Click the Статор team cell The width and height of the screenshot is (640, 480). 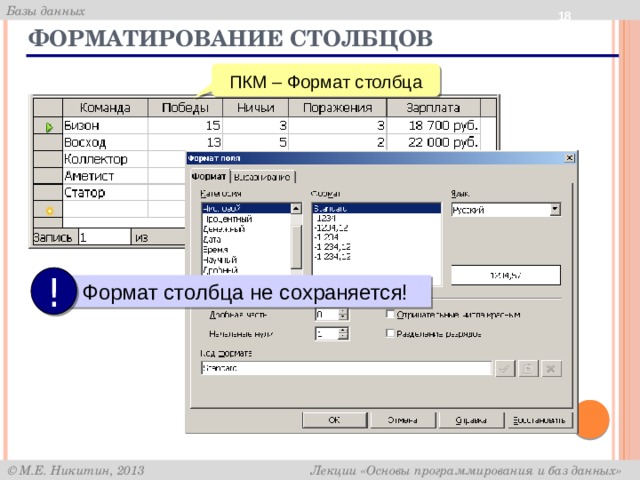click(x=105, y=192)
